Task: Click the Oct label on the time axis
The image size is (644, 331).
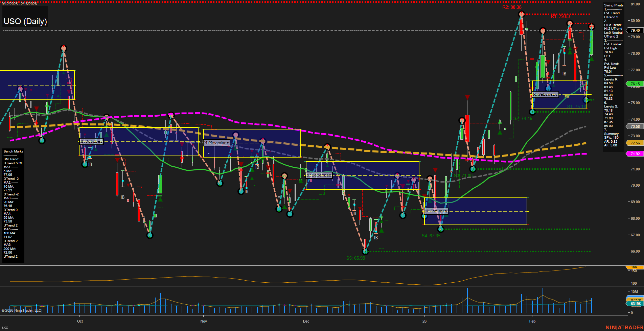Action: pos(80,321)
